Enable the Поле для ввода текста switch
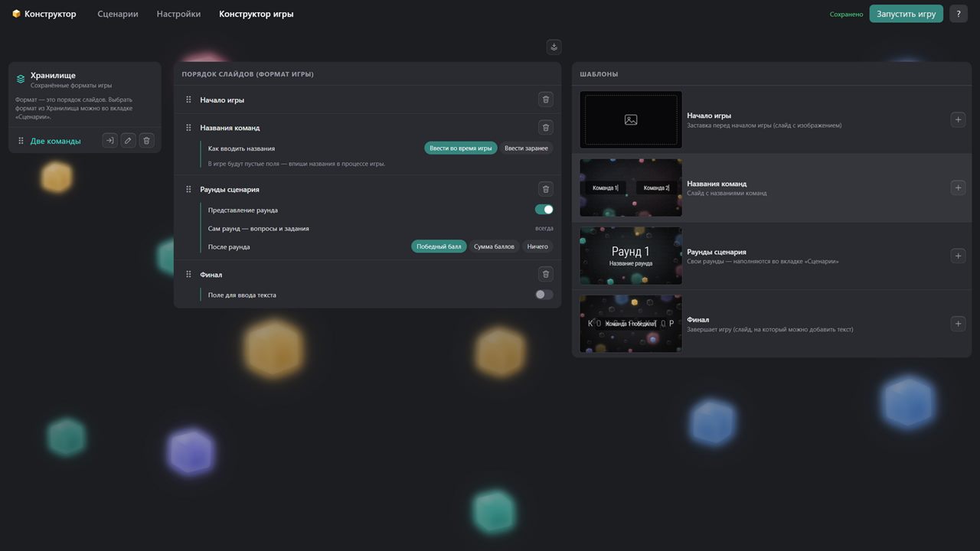980x551 pixels. 544,295
